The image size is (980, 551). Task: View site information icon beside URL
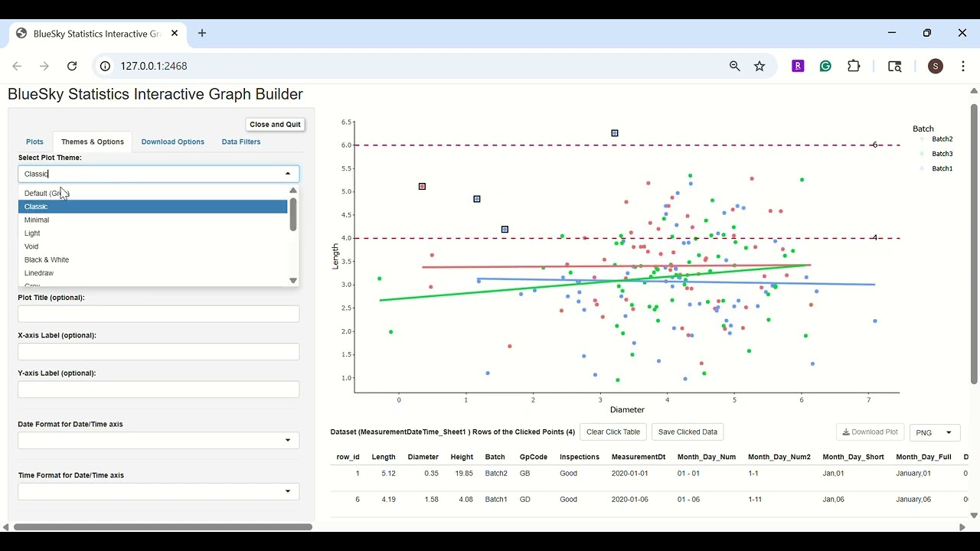click(106, 67)
